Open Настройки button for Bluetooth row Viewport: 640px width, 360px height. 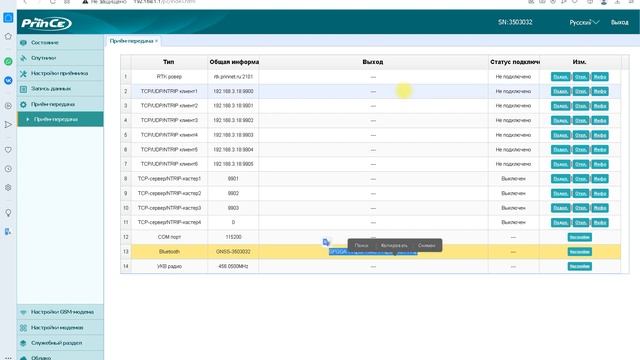pos(580,252)
